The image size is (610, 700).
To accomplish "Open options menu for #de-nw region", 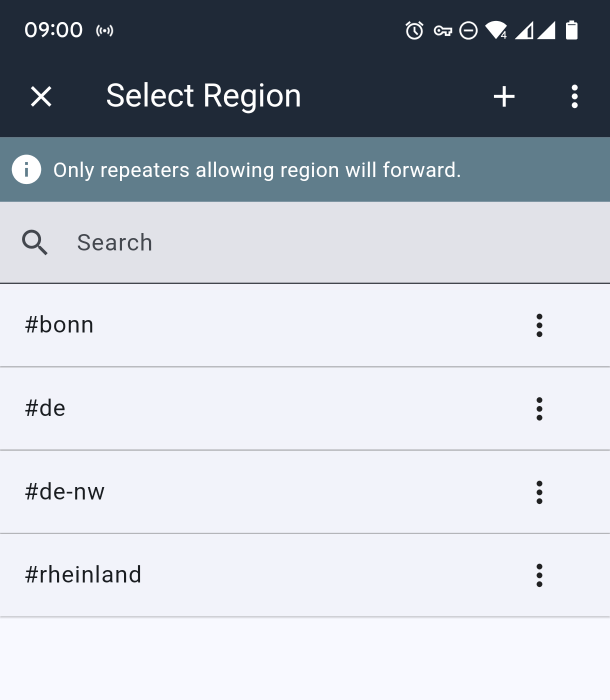I will tap(539, 492).
